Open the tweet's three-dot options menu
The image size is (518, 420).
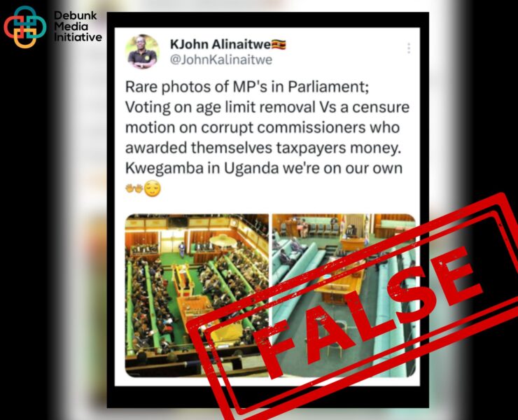(409, 48)
